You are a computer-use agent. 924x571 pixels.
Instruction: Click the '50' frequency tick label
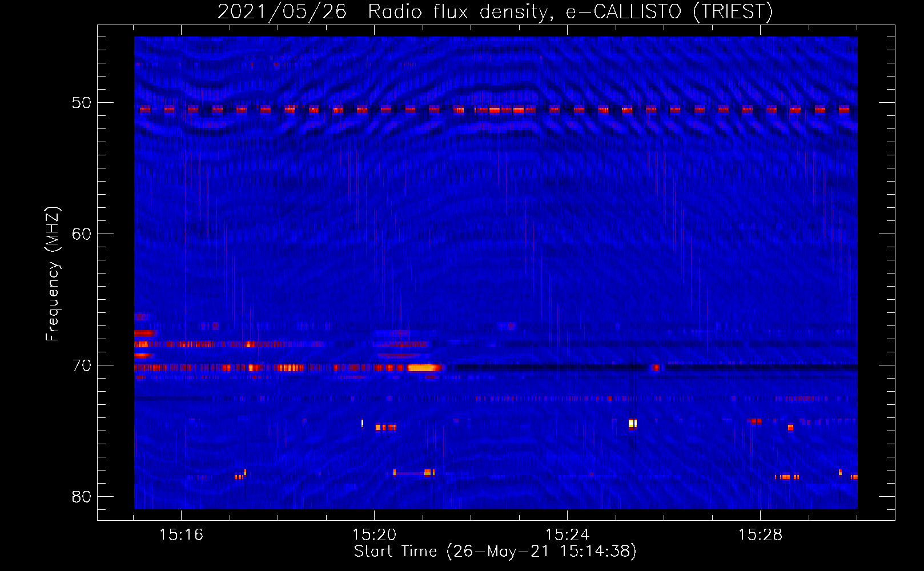point(81,103)
